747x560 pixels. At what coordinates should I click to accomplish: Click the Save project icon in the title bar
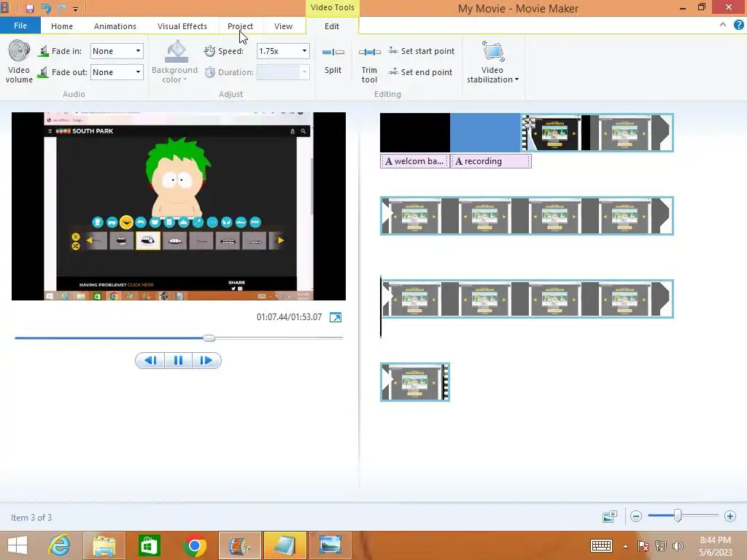(x=29, y=8)
